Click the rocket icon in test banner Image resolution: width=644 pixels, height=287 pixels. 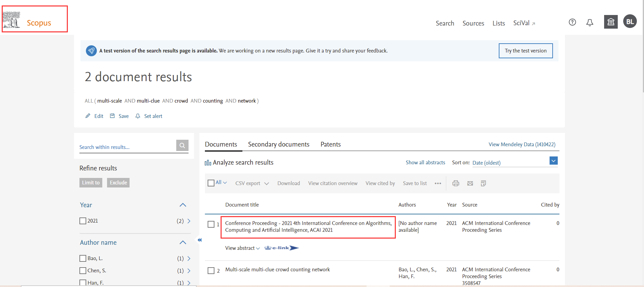91,51
